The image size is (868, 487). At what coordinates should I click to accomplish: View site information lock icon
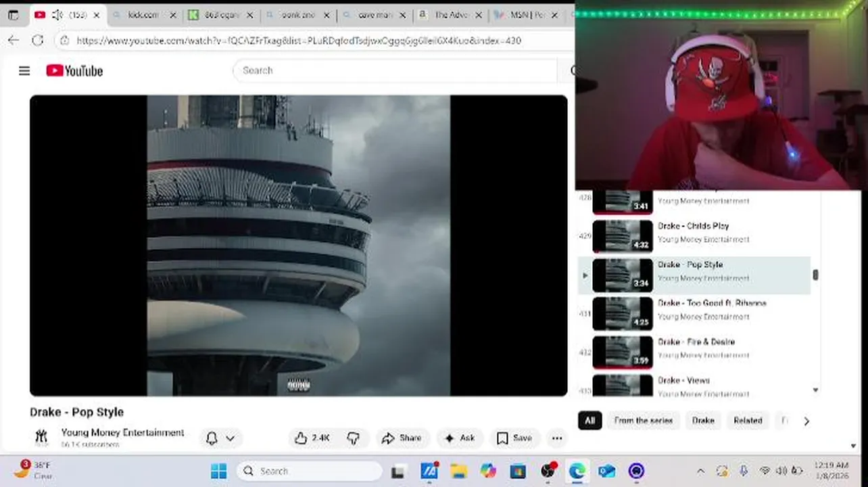(64, 41)
